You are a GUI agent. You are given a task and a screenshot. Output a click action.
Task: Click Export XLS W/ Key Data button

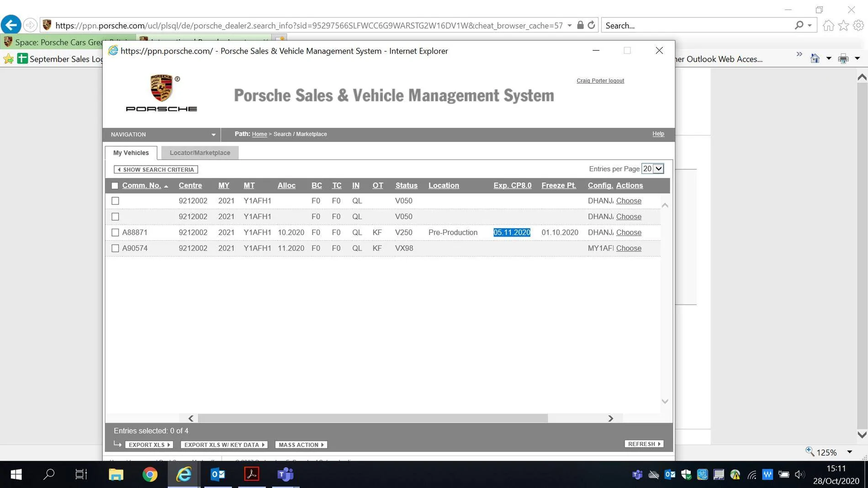click(x=224, y=445)
